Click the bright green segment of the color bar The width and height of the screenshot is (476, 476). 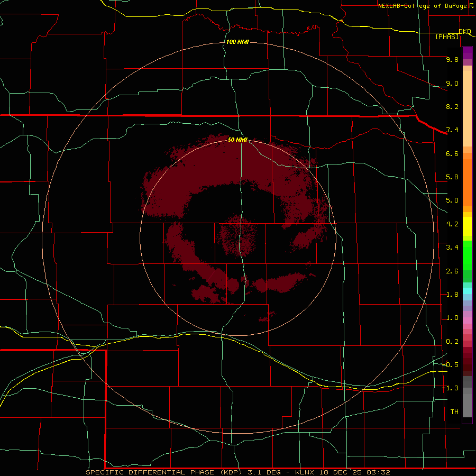(x=467, y=255)
